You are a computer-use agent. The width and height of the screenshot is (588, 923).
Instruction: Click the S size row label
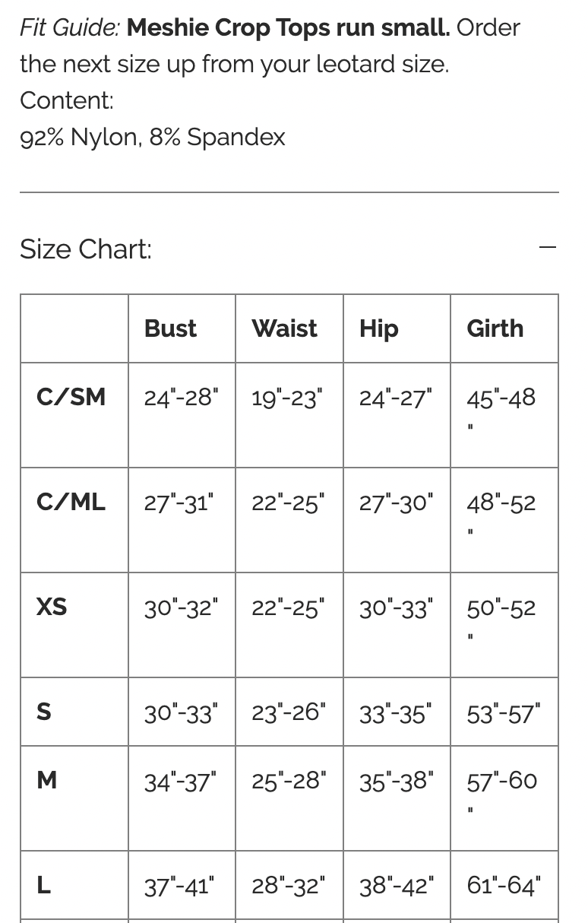[x=44, y=712]
